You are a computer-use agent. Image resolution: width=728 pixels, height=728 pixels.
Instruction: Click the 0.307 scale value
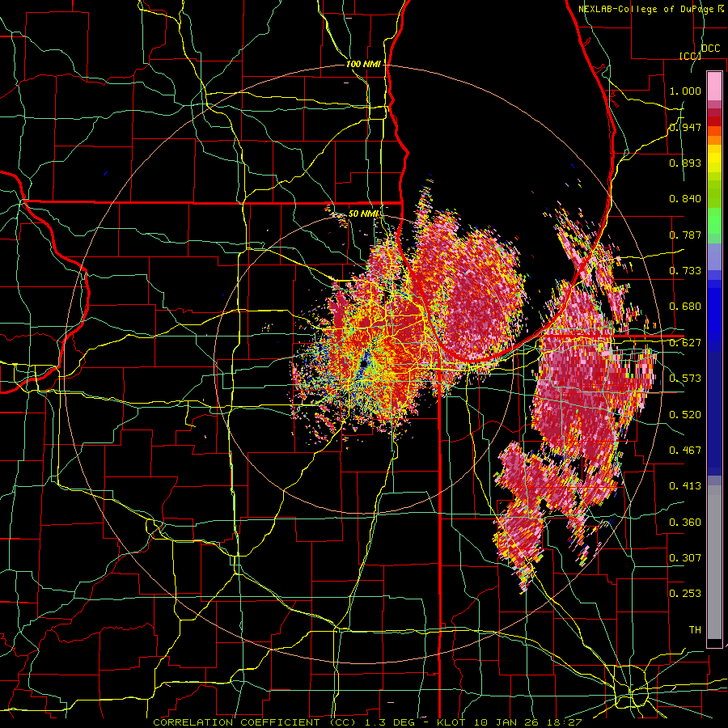click(x=685, y=558)
